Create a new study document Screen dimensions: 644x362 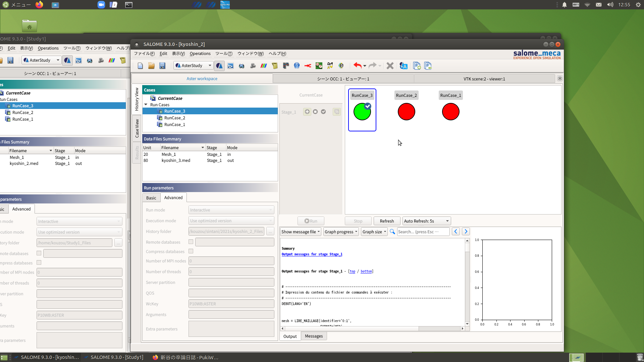pyautogui.click(x=140, y=66)
